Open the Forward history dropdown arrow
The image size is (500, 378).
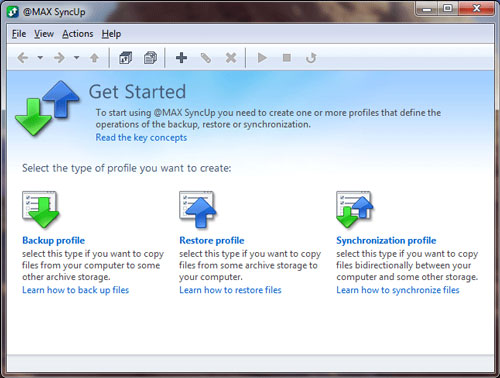coord(76,58)
